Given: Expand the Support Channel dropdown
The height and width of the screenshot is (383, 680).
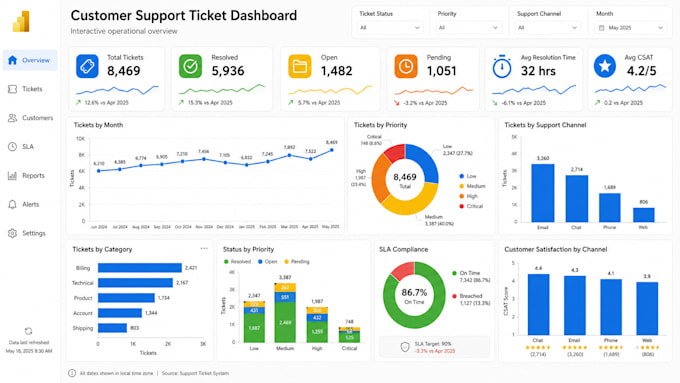Looking at the screenshot, I should (547, 28).
